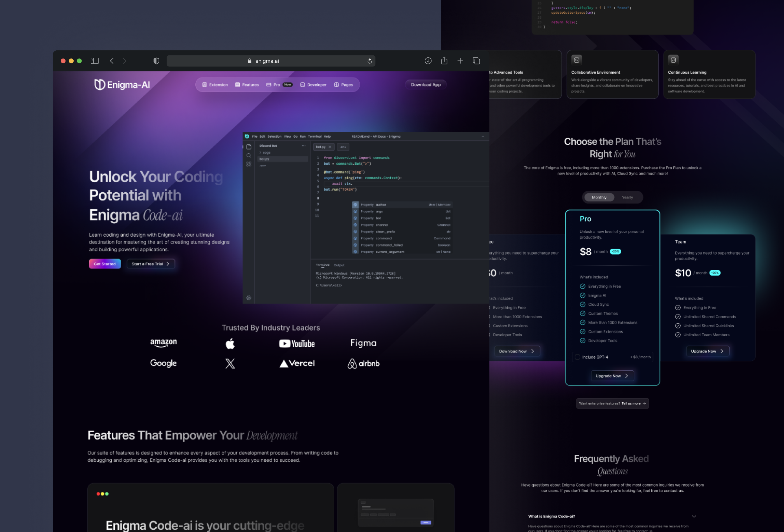Screen dimensions: 784x532
Task: Choose the author property suggestion
Action: tap(402, 205)
